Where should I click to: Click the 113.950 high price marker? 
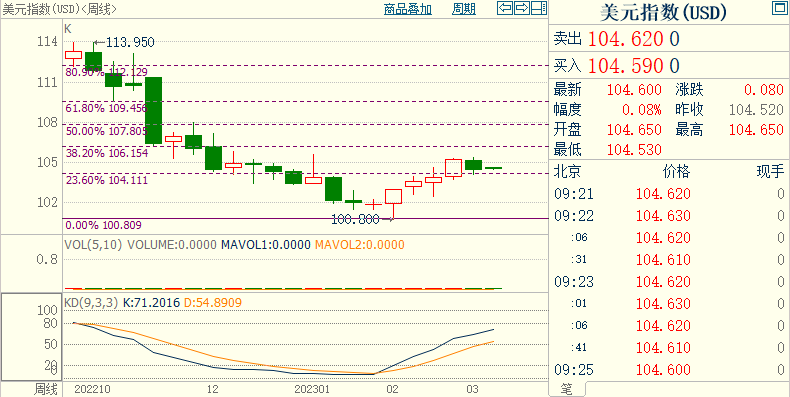click(x=124, y=43)
